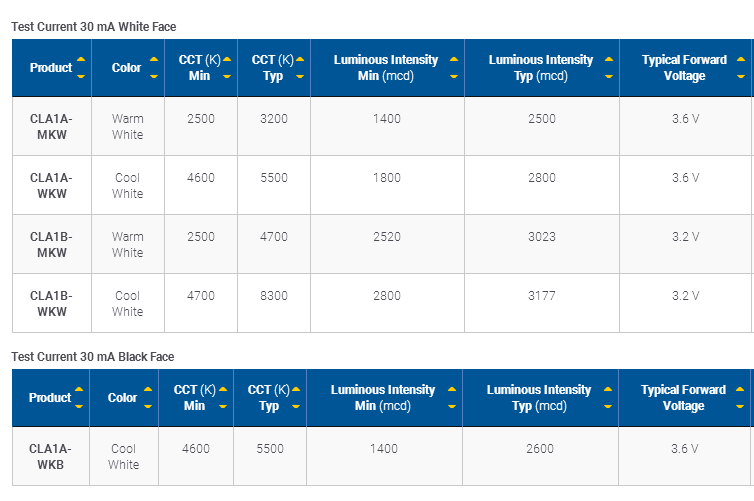This screenshot has width=754, height=501.
Task: Sort Product ascending in White Face table
Action: tap(81, 60)
